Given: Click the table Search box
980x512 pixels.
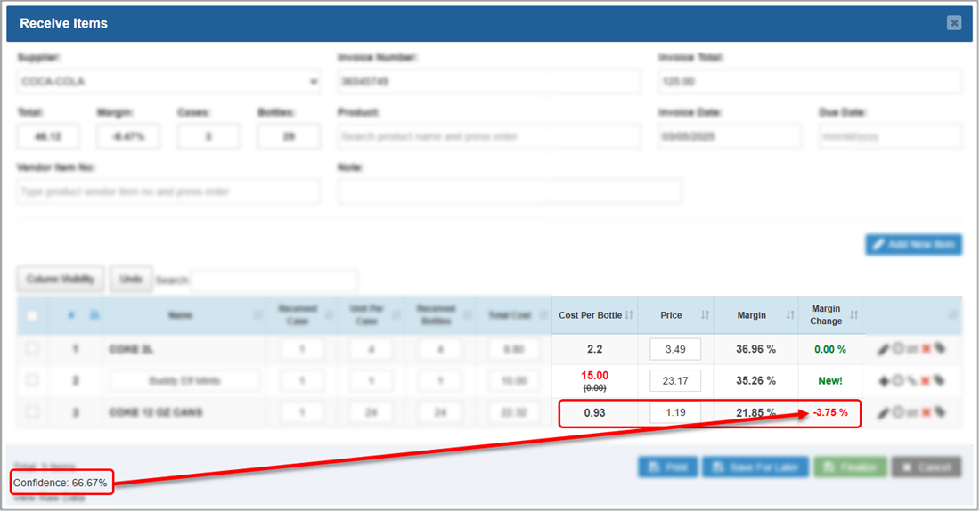Looking at the screenshot, I should pyautogui.click(x=274, y=280).
